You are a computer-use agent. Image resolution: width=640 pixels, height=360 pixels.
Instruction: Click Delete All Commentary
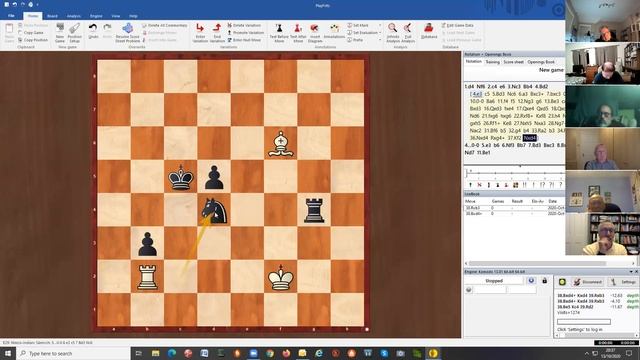(165, 25)
